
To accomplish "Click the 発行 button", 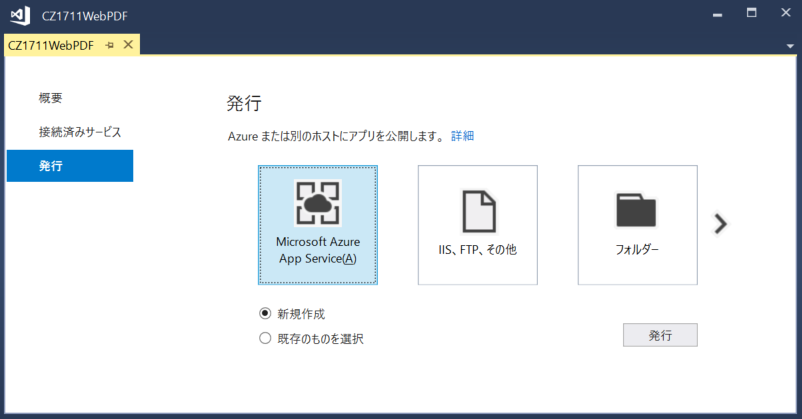I will coord(660,335).
